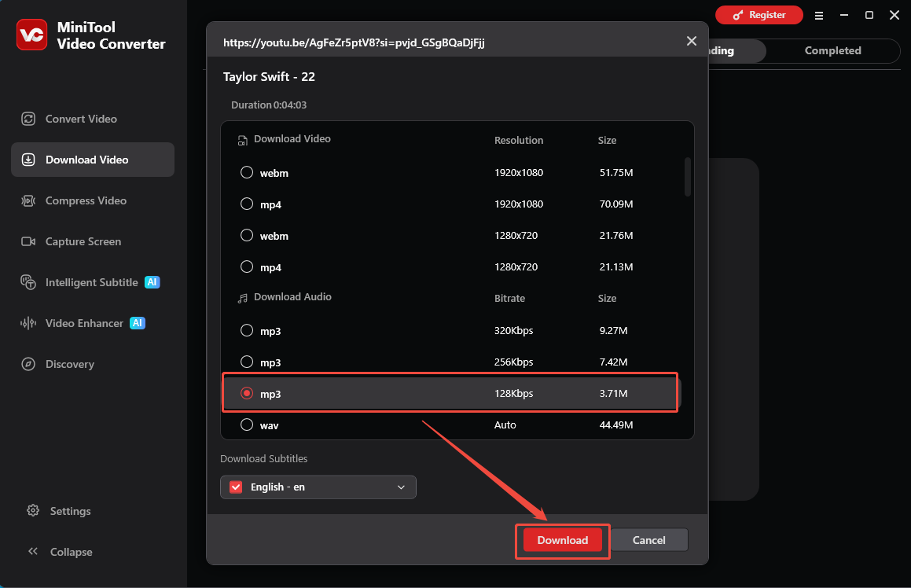Viewport: 911px width, 588px height.
Task: Click the Settings gear icon
Action: 33,511
